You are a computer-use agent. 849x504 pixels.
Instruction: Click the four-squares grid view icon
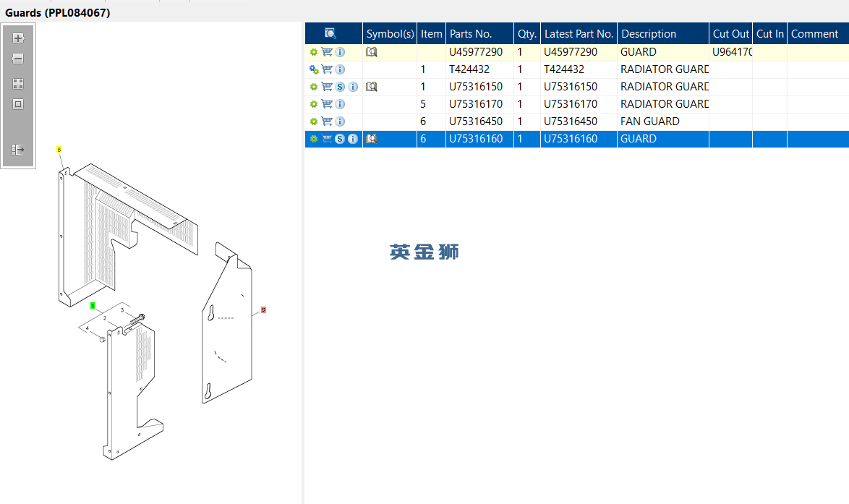(x=18, y=84)
